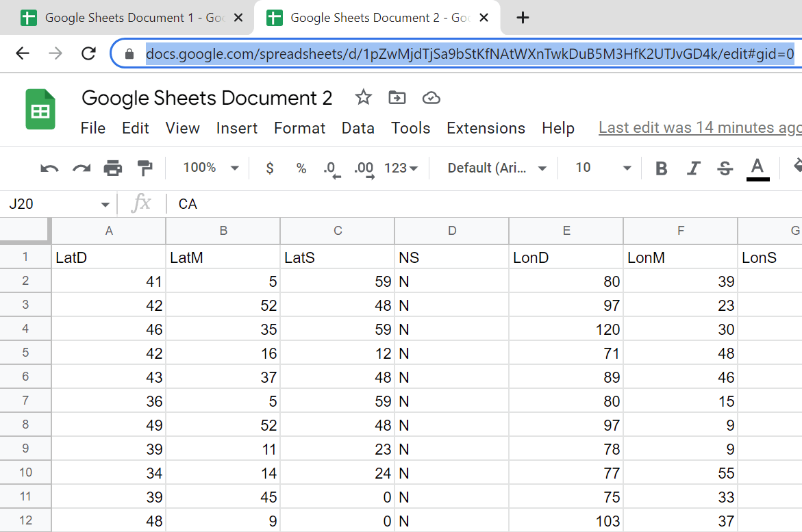Select column F header

(x=681, y=231)
